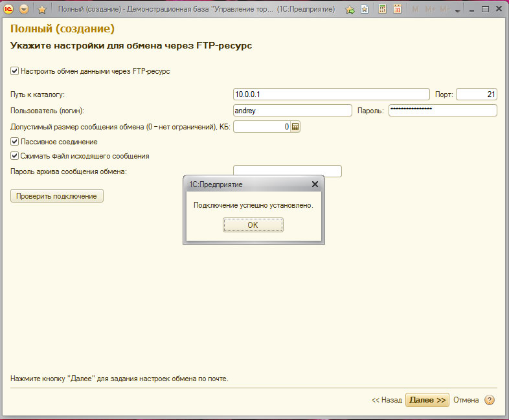Click 'Отмена' to cancel the wizard

(x=466, y=400)
